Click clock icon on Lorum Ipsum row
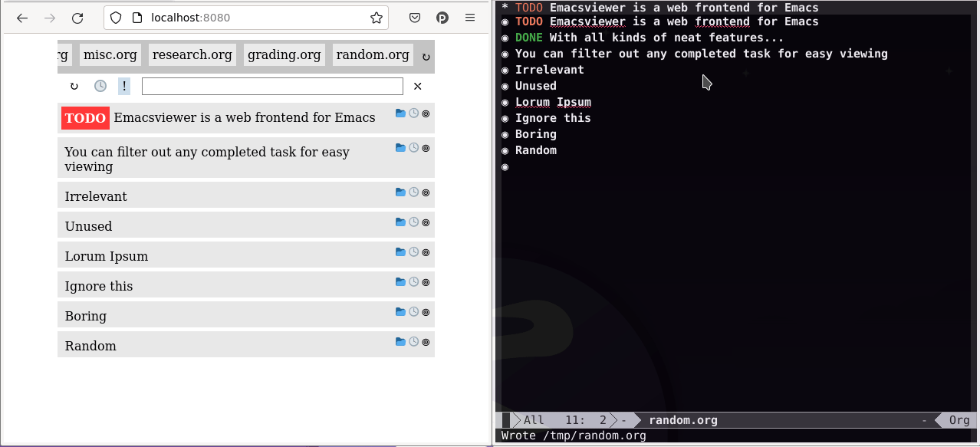 (x=413, y=252)
